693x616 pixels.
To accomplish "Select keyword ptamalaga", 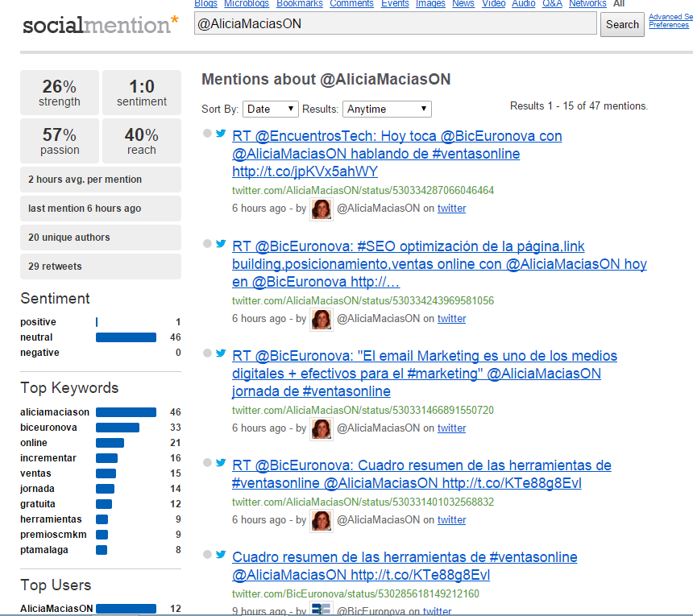I will (x=44, y=550).
